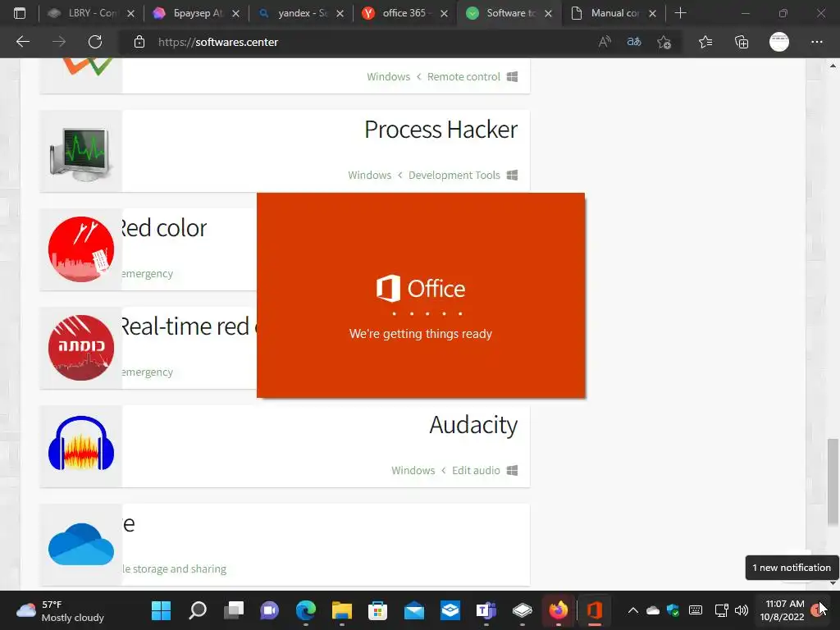Open Task View on taskbar
The width and height of the screenshot is (840, 630).
(x=234, y=610)
